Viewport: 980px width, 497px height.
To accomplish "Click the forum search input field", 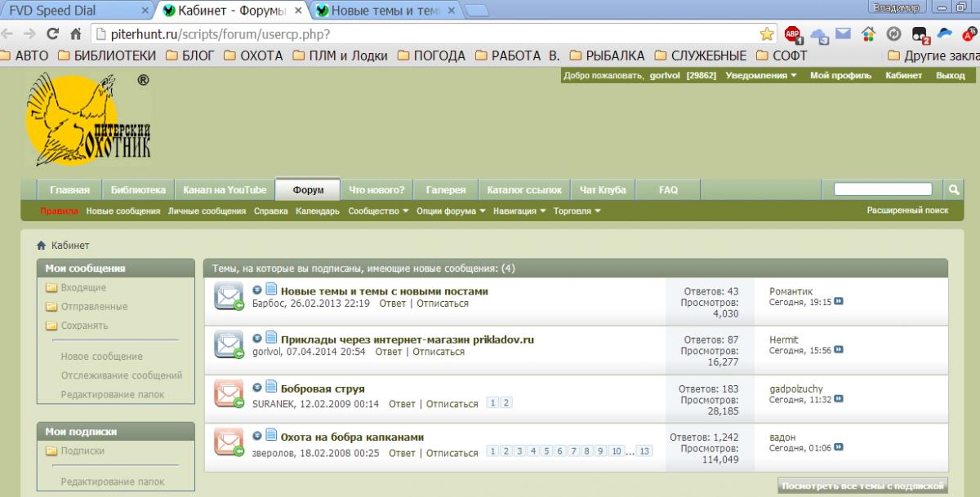I will coord(882,189).
